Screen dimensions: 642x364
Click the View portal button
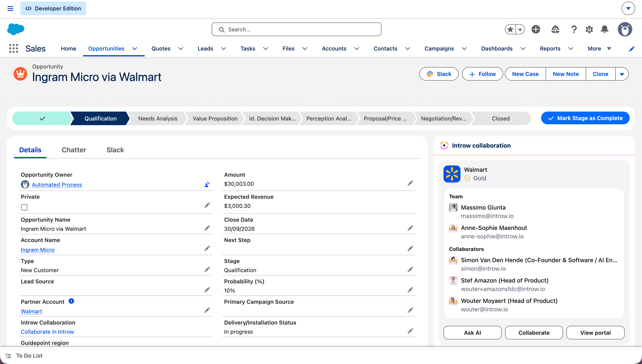click(x=596, y=333)
